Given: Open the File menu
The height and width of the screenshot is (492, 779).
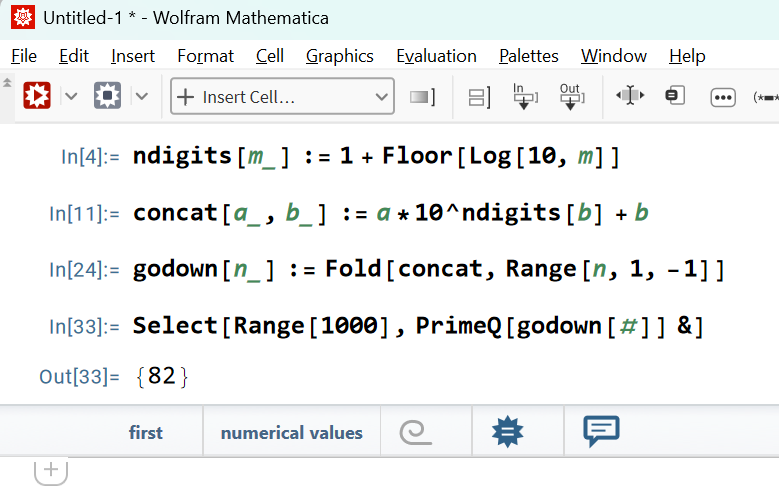Looking at the screenshot, I should pyautogui.click(x=24, y=56).
